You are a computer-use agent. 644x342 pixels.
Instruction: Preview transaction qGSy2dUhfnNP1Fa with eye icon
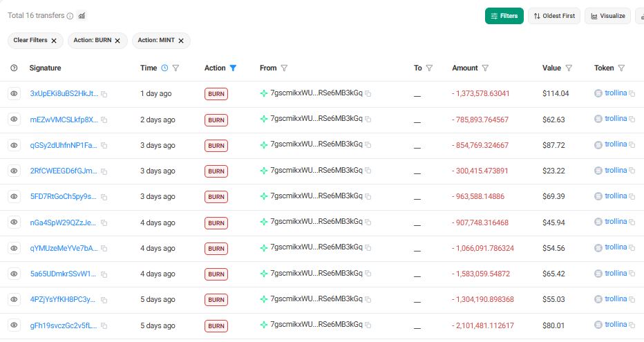tap(14, 145)
